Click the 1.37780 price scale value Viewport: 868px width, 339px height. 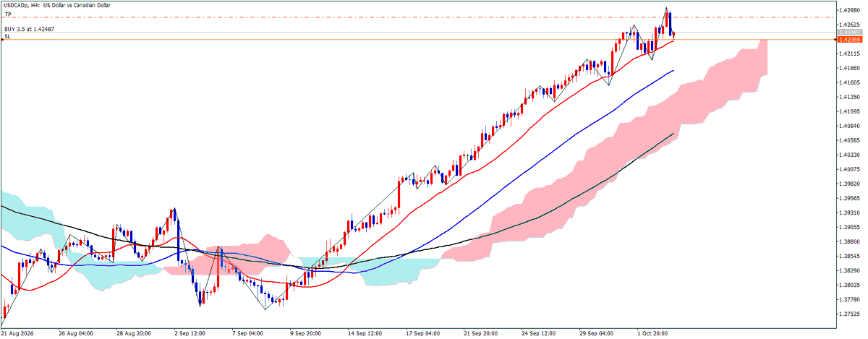[850, 299]
